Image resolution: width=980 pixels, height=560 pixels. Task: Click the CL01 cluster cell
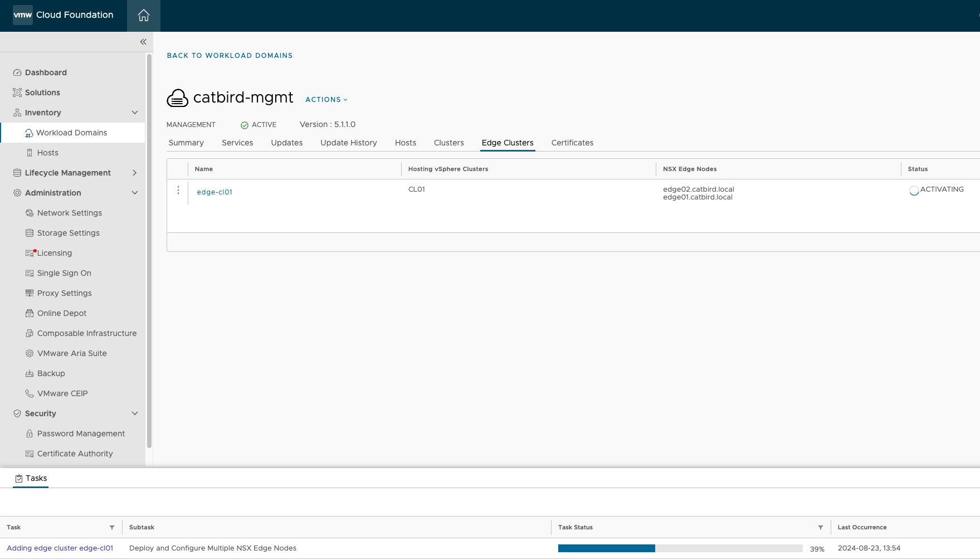coord(417,189)
